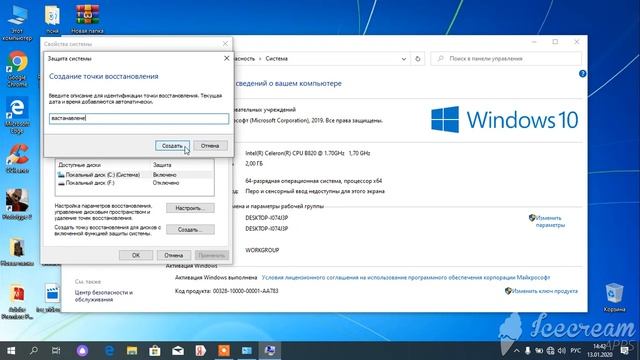The image size is (640, 360).
Task: Open Microsoft Store from taskbar
Action: [155, 351]
